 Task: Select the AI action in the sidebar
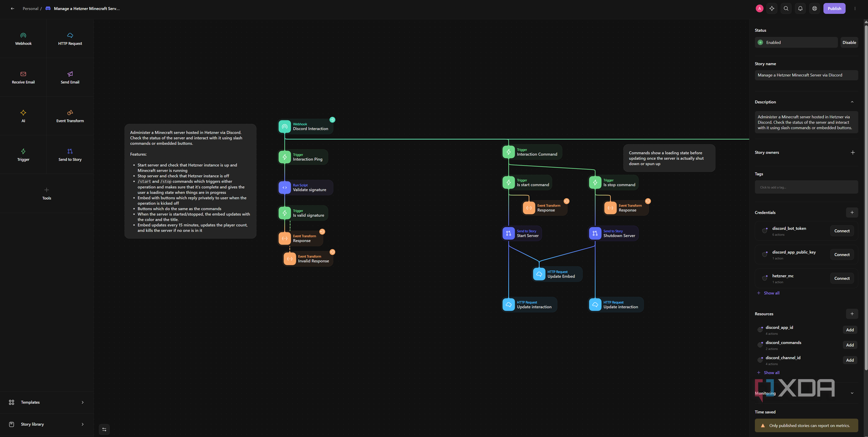pyautogui.click(x=23, y=116)
